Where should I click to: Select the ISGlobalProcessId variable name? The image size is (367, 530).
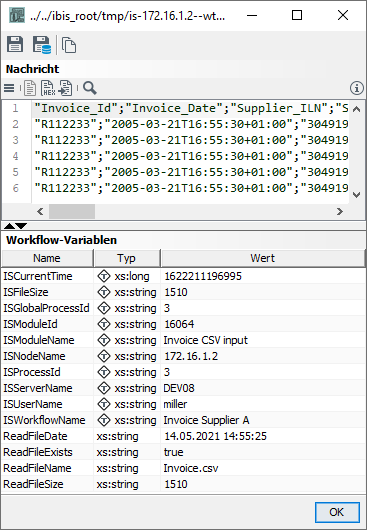point(46,308)
